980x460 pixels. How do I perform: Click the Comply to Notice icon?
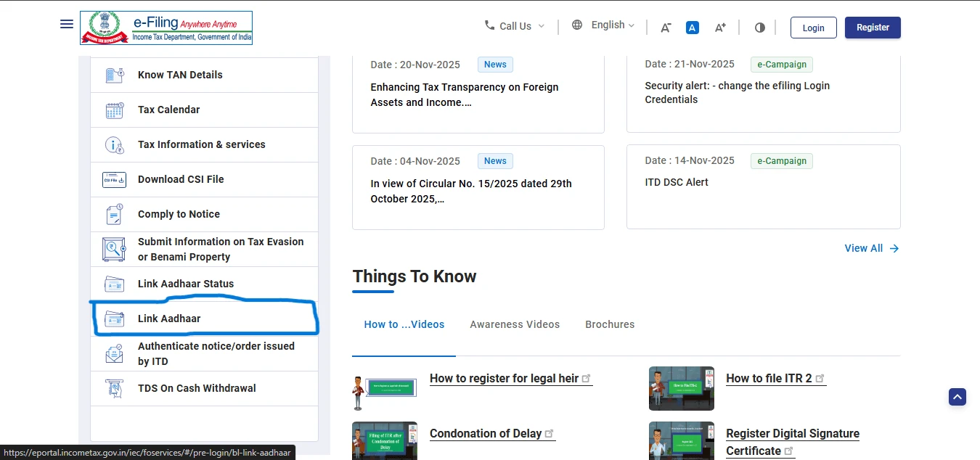click(x=115, y=215)
